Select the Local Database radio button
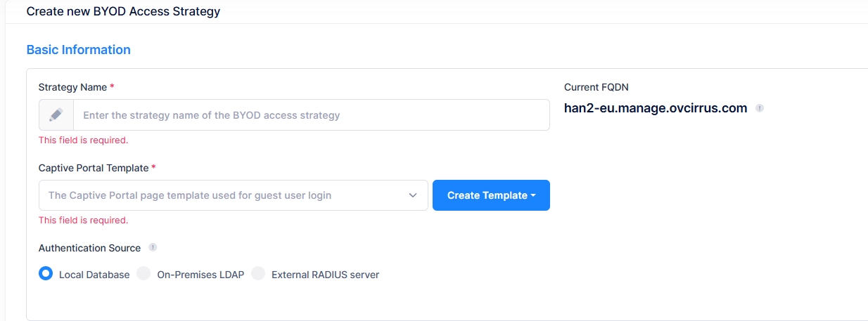Image resolution: width=868 pixels, height=321 pixels. coord(46,274)
